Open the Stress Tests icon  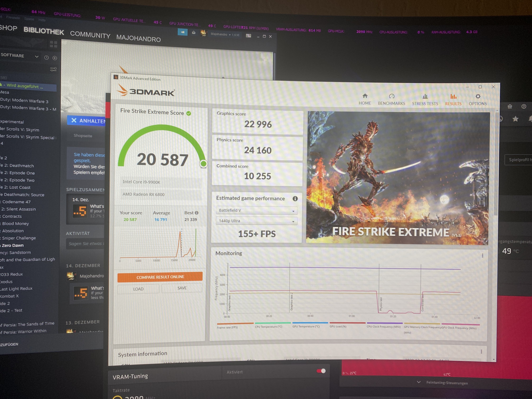425,97
